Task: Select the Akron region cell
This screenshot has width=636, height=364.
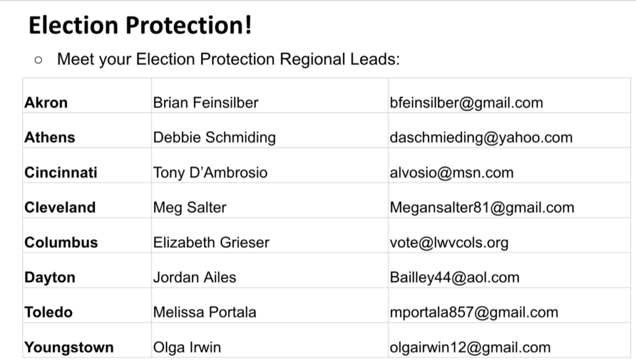Action: pyautogui.click(x=46, y=102)
